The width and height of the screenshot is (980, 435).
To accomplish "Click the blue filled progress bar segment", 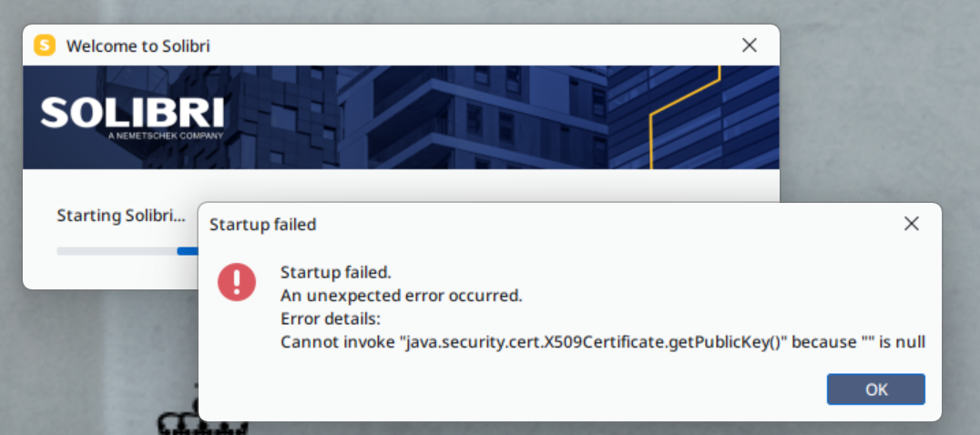I will pyautogui.click(x=188, y=251).
